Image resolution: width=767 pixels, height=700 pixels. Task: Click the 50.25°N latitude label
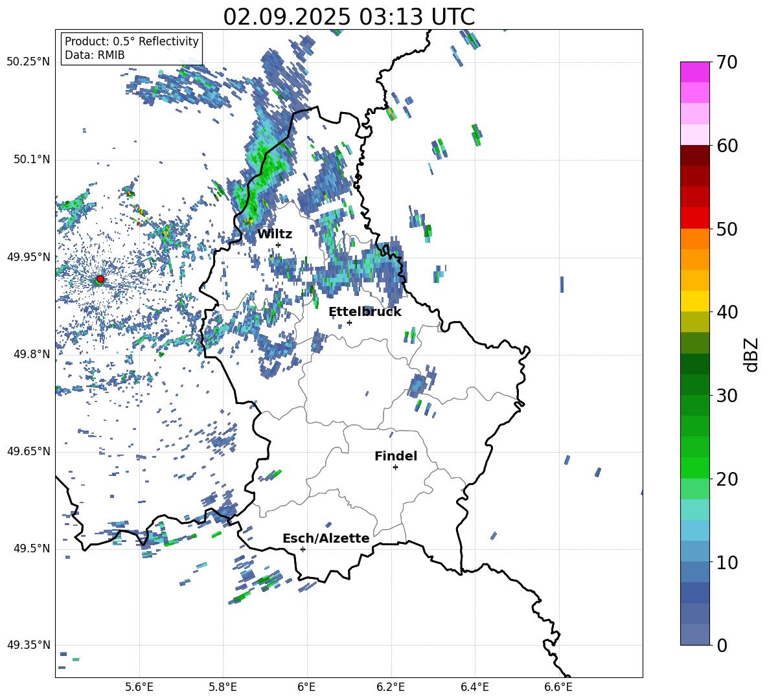(29, 62)
